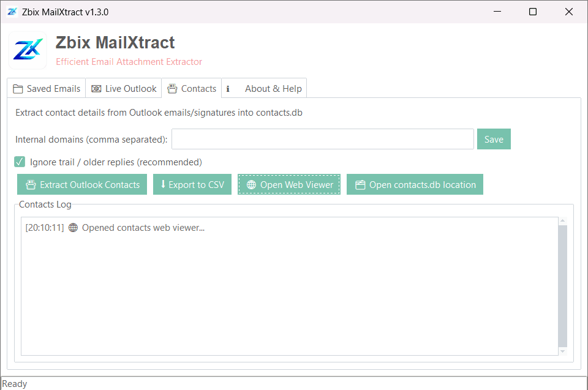The height and width of the screenshot is (390, 588).
Task: Click the 'Ready' status bar text
Action: click(15, 384)
